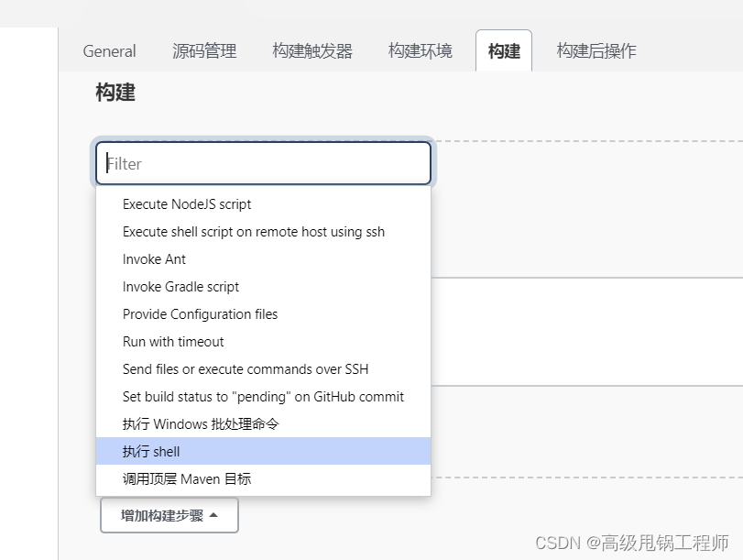This screenshot has height=560, width=743.
Task: Go to the 构建触发器 tab
Action: tap(312, 51)
